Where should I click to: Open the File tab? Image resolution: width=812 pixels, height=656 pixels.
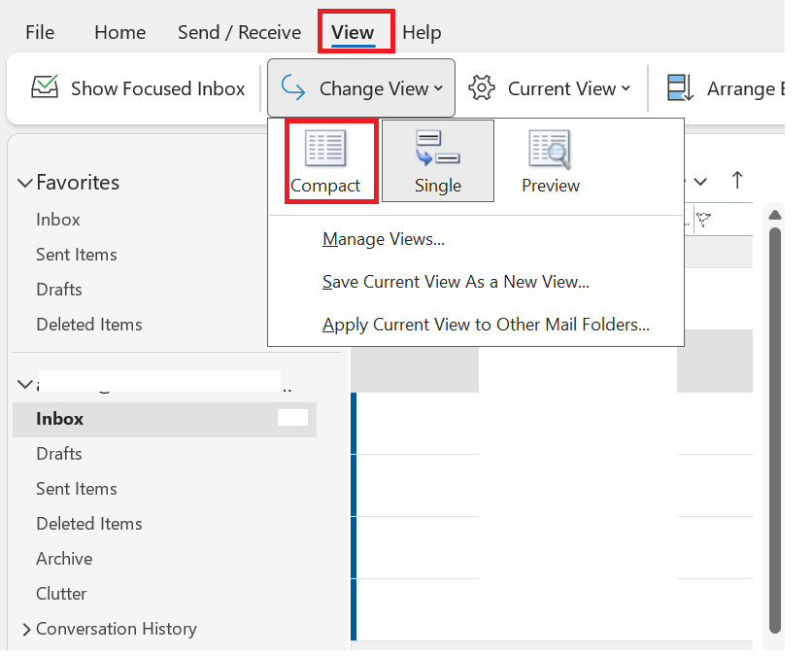[40, 33]
